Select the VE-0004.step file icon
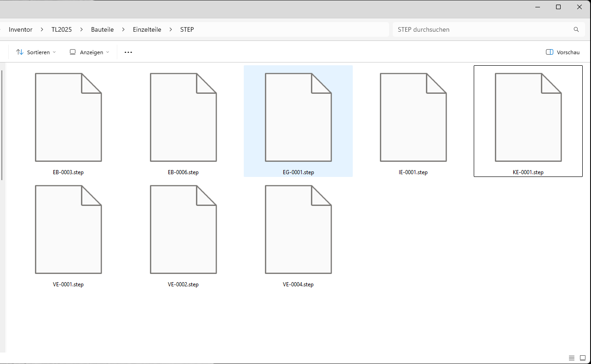 298,229
